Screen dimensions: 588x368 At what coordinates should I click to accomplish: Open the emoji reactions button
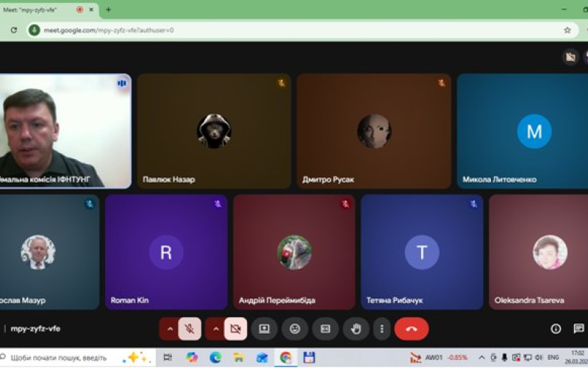(295, 329)
